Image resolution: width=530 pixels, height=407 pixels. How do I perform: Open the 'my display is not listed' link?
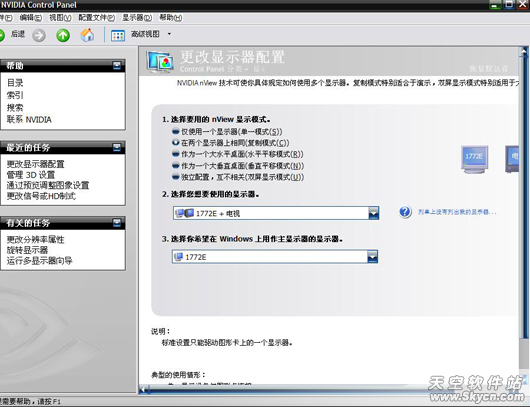point(457,212)
